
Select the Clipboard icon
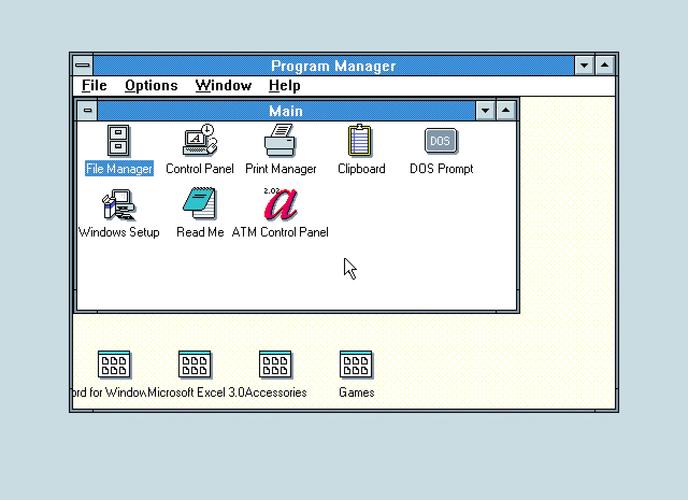coord(360,140)
